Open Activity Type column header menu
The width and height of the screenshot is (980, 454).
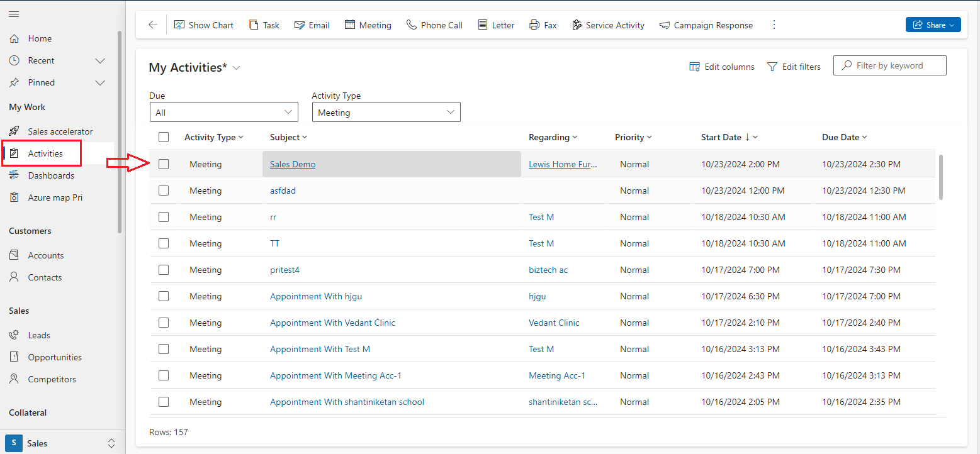point(213,137)
